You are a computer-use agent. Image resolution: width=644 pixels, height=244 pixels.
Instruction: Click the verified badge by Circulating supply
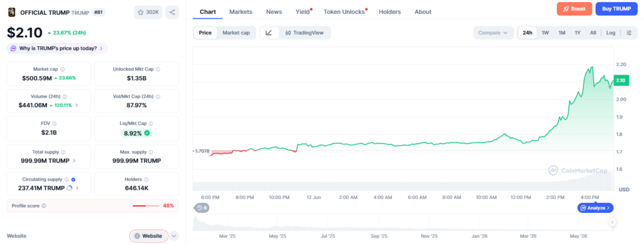[73, 180]
